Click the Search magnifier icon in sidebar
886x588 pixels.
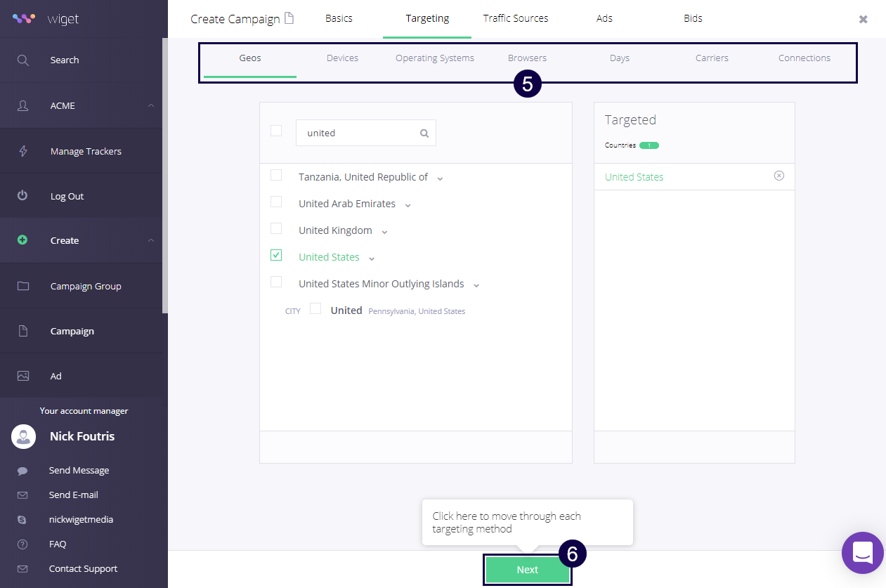(x=22, y=60)
